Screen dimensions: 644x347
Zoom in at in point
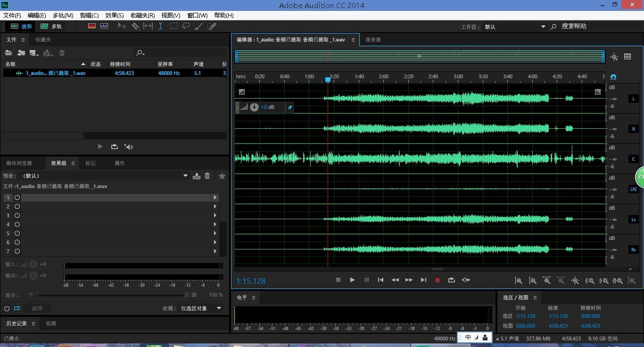click(x=589, y=281)
